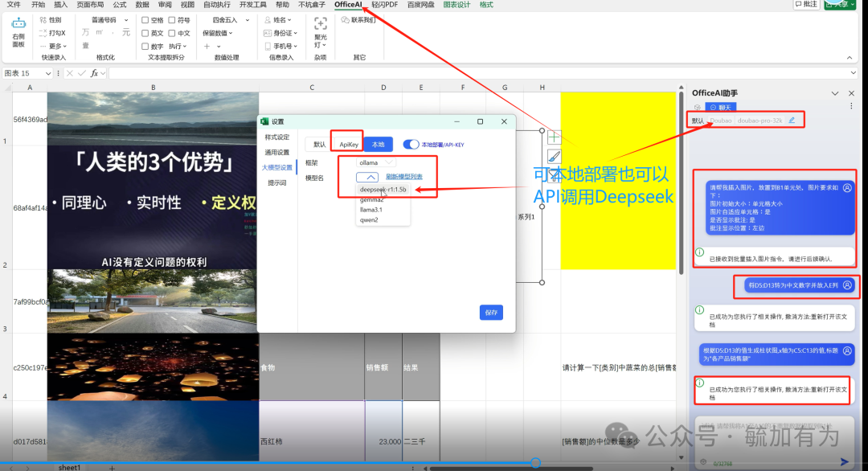
Task: Switch to the 不坑盒子 ribbon tab
Action: [x=312, y=5]
